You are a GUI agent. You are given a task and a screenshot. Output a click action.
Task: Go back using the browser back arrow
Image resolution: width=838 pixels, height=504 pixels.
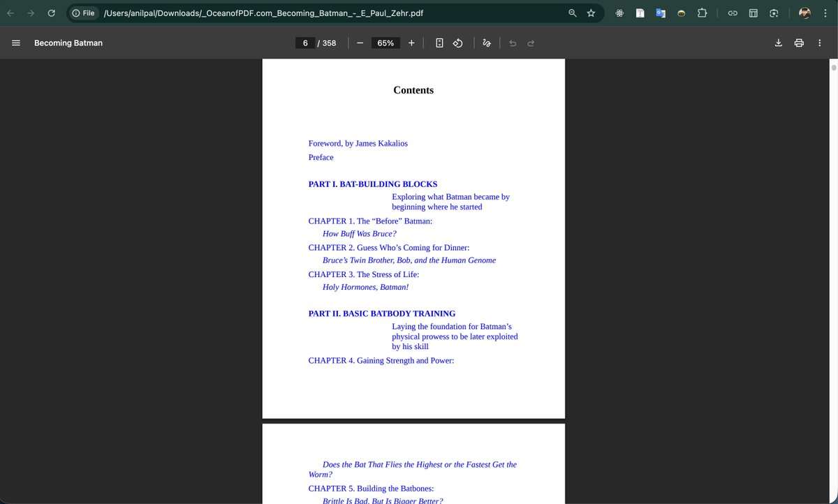11,13
